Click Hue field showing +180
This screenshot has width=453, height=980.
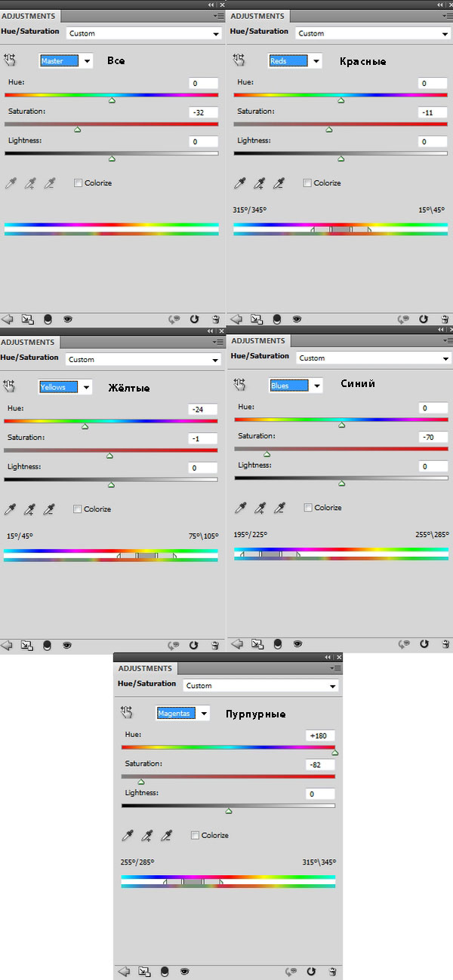pos(321,736)
